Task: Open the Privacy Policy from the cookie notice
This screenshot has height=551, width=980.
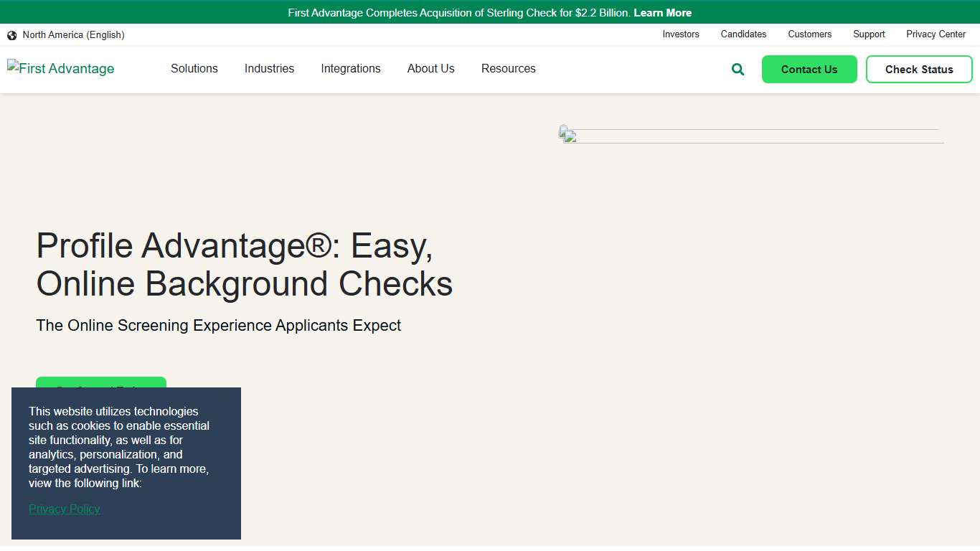Action: (x=64, y=509)
